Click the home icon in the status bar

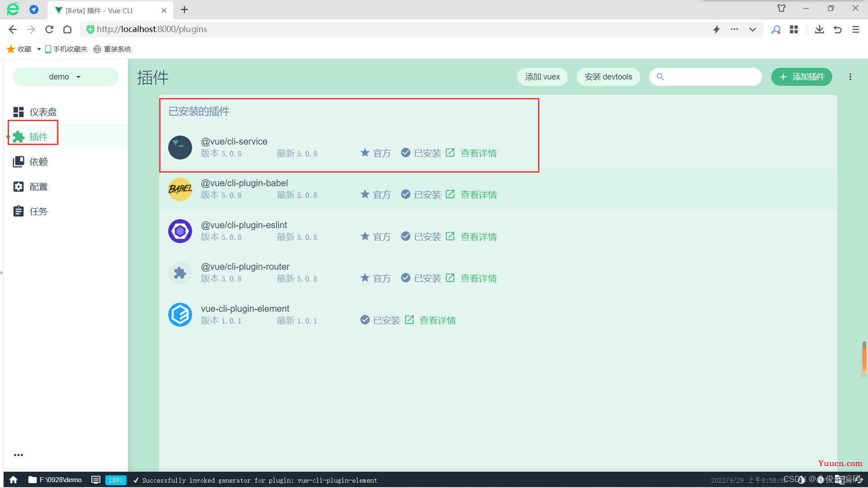click(14, 480)
